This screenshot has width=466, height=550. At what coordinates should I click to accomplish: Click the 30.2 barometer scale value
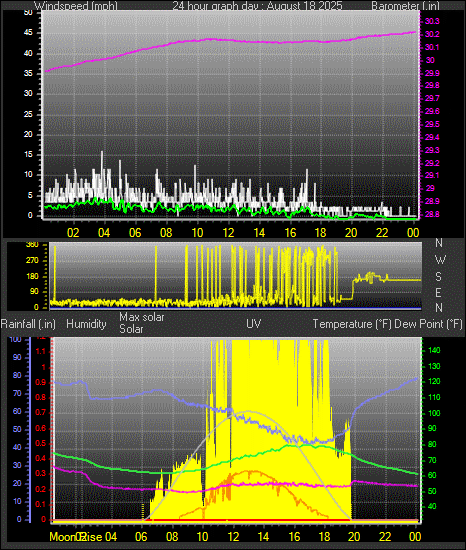click(432, 34)
